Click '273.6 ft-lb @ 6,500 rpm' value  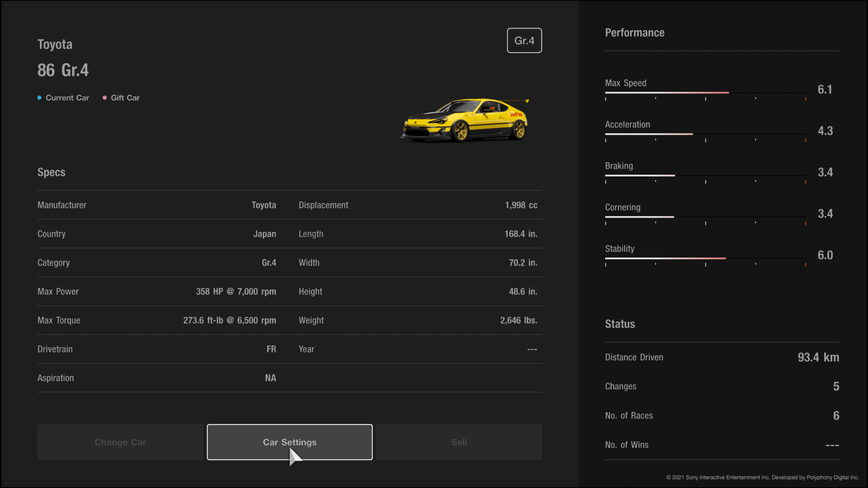229,320
